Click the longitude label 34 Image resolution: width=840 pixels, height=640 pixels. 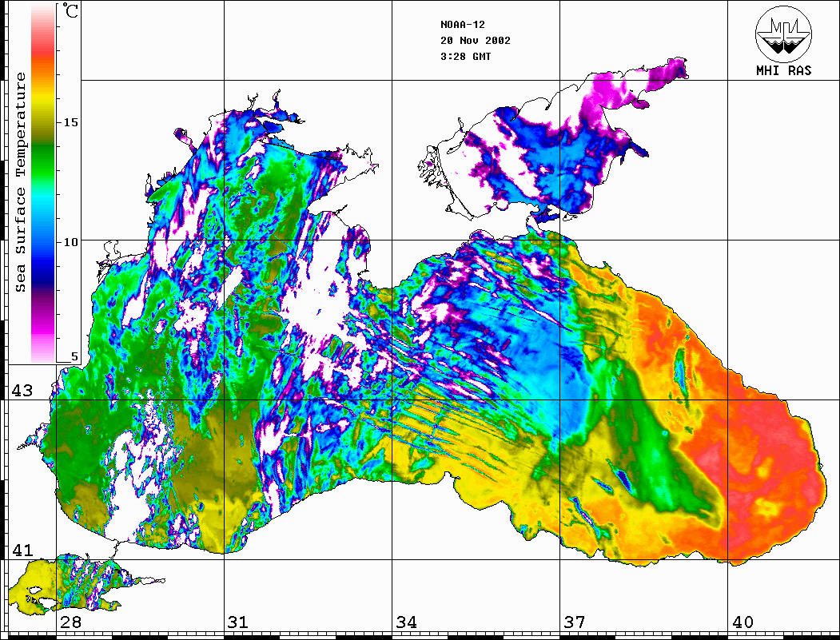(406, 622)
